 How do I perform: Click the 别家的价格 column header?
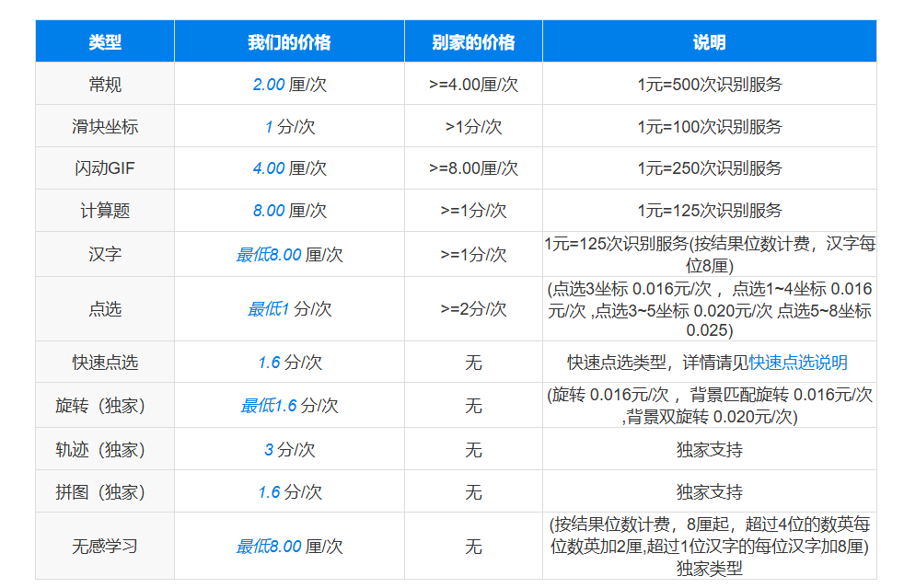(473, 41)
